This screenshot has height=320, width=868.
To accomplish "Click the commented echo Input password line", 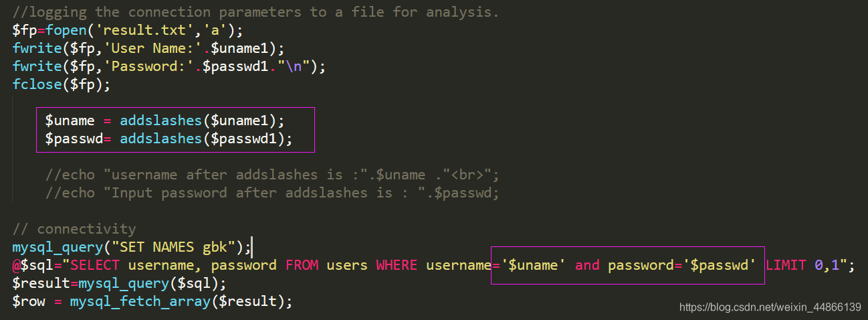I will (272, 193).
